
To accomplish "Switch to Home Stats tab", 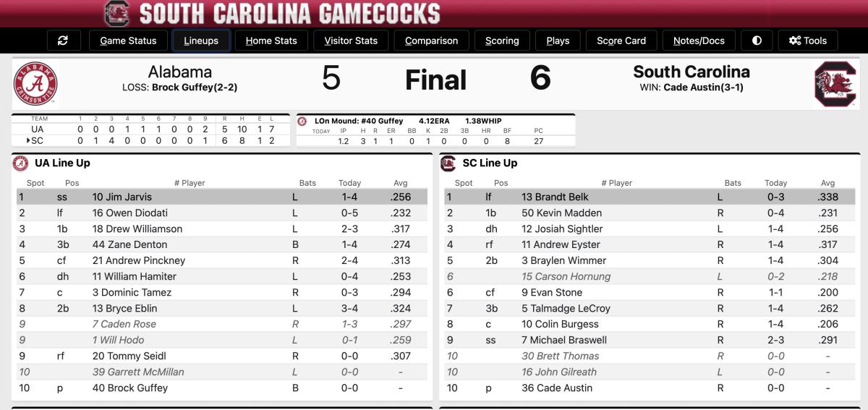I will [271, 40].
